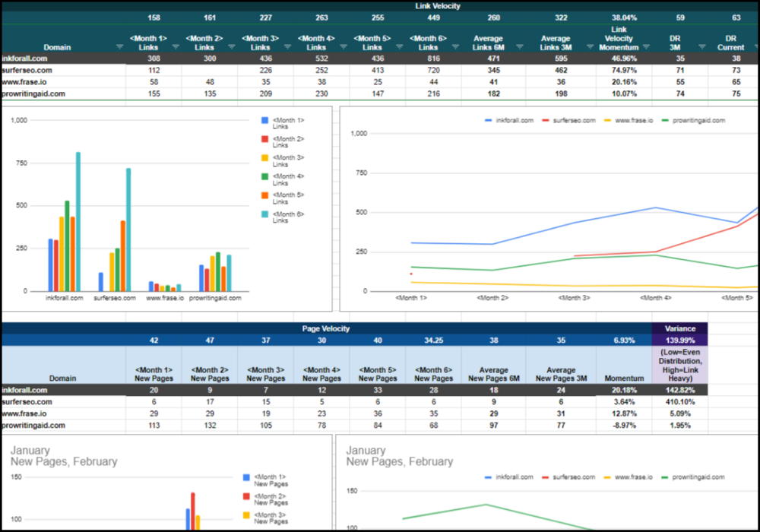
Task: Open filter icon for DR 3M column
Action: [x=701, y=47]
